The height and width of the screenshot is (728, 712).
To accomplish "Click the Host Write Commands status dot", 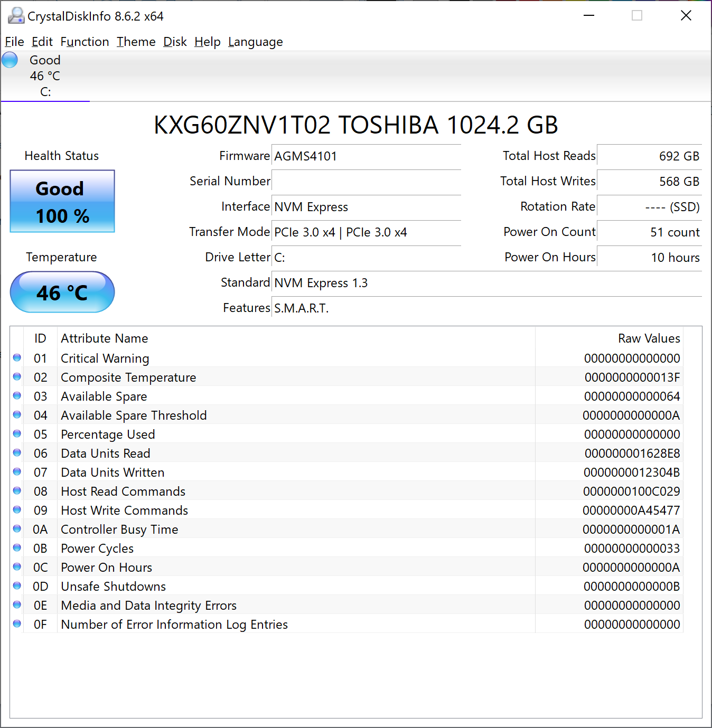I will pos(17,509).
